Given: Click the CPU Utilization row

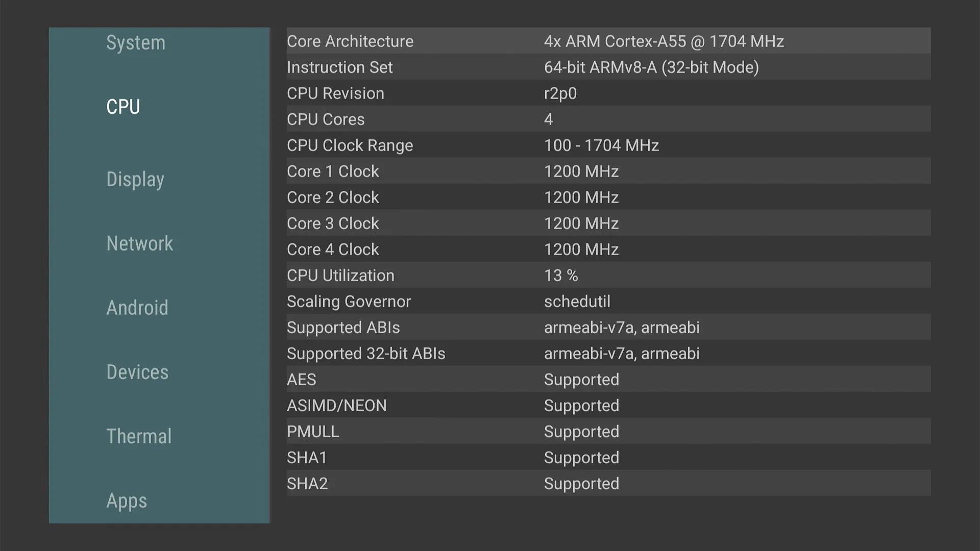Looking at the screenshot, I should click(x=607, y=275).
